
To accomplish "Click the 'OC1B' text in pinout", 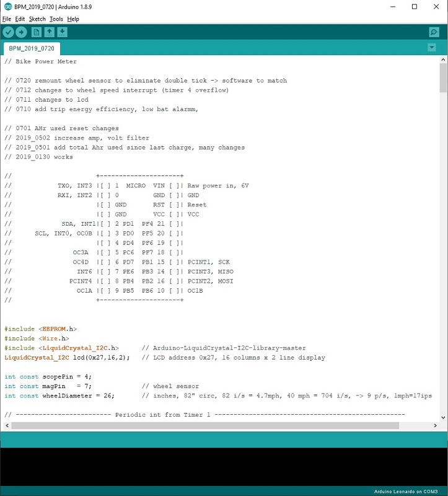I will click(195, 290).
